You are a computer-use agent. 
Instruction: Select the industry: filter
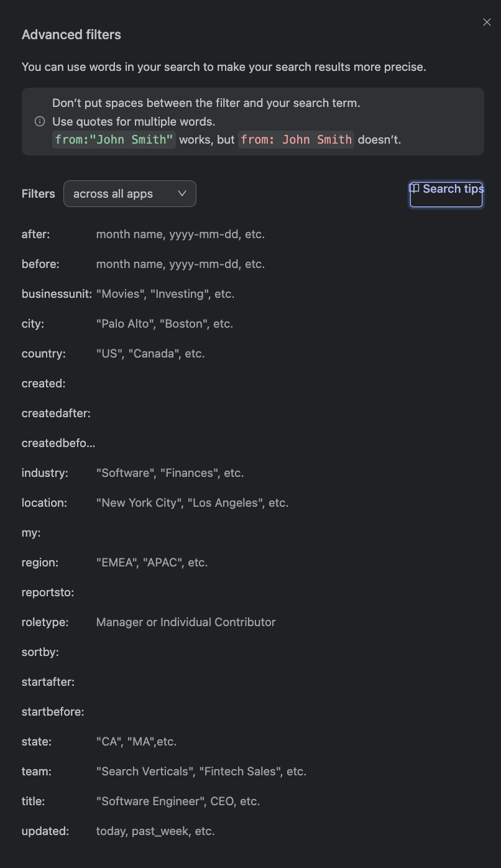point(45,473)
